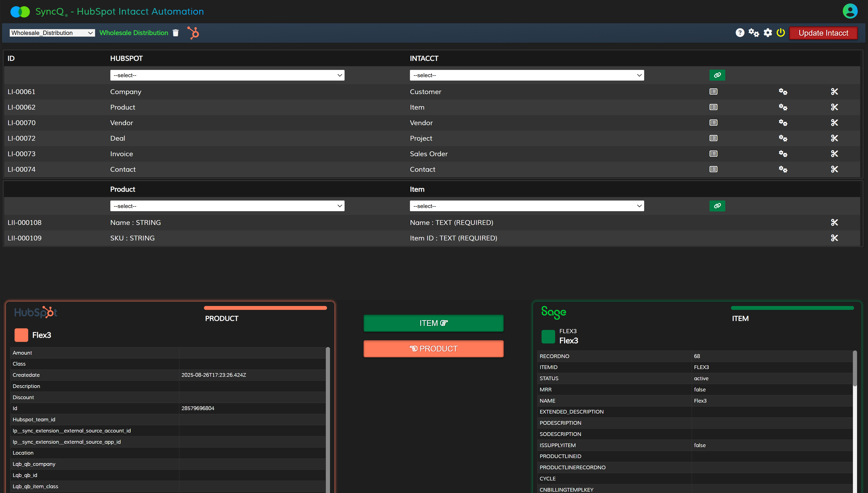Click the Update Intacct button
The width and height of the screenshot is (868, 493).
pos(823,33)
